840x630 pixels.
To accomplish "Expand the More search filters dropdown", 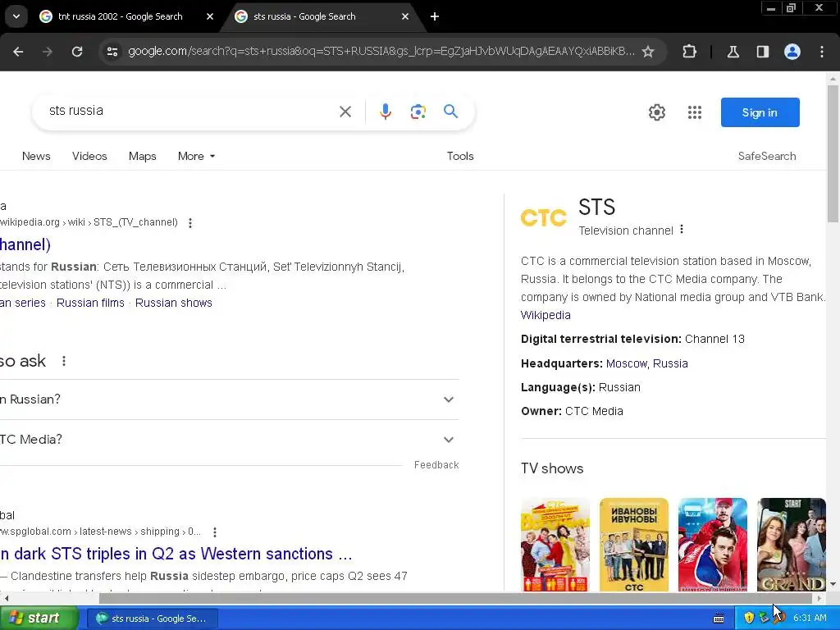I will (196, 156).
